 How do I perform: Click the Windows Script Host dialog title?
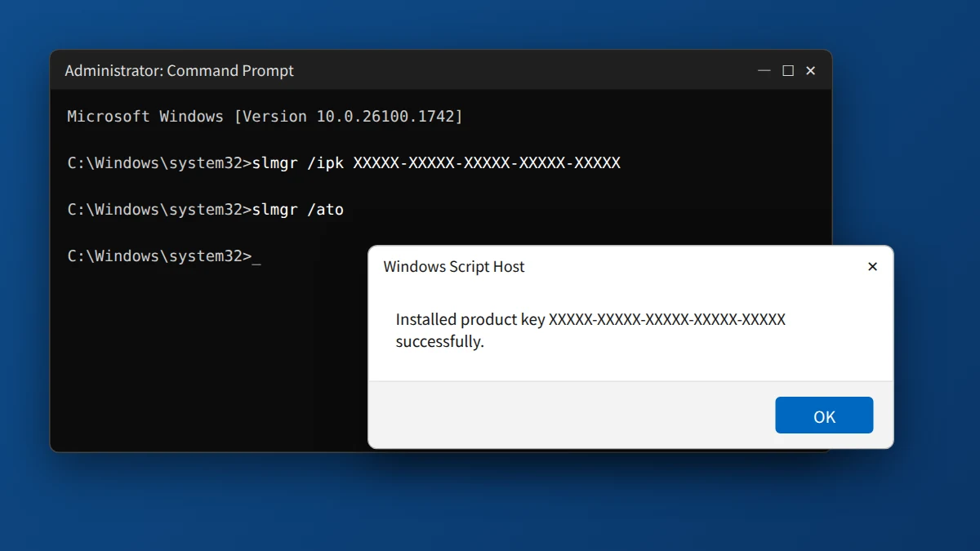pos(454,267)
